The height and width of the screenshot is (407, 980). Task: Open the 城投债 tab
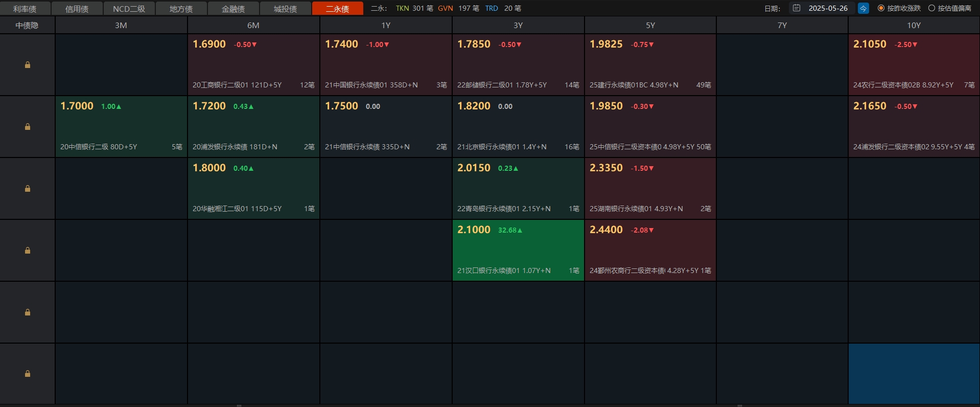point(286,9)
